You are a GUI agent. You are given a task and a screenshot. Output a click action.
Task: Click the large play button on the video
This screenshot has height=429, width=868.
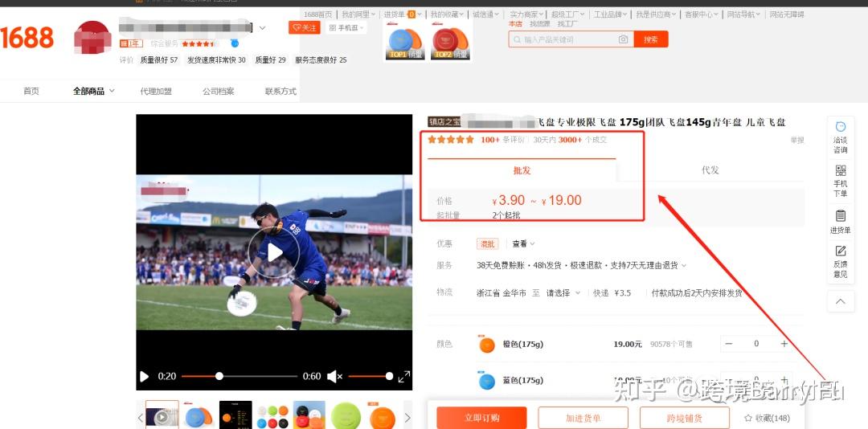click(275, 252)
